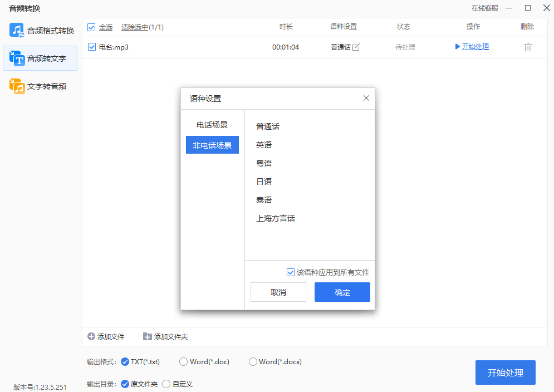This screenshot has height=392, width=554.
Task: Uncheck the 电台.mp3 row checkbox
Action: [92, 47]
